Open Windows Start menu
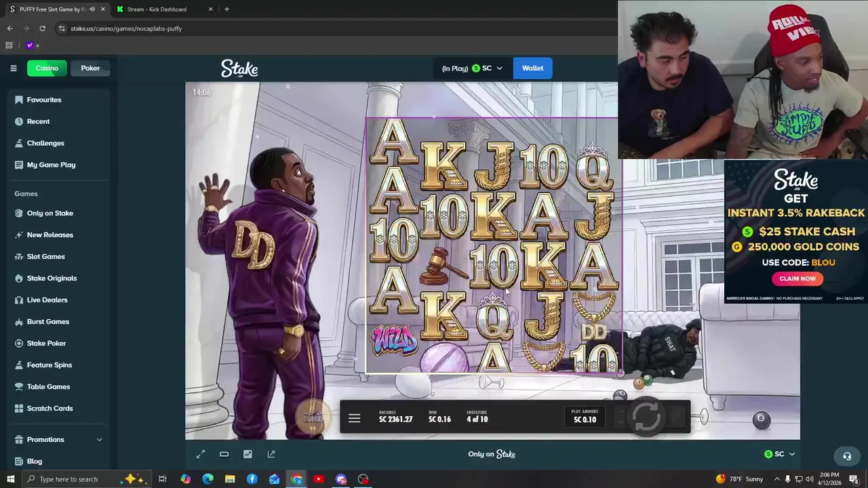The height and width of the screenshot is (488, 868). pos(10,479)
